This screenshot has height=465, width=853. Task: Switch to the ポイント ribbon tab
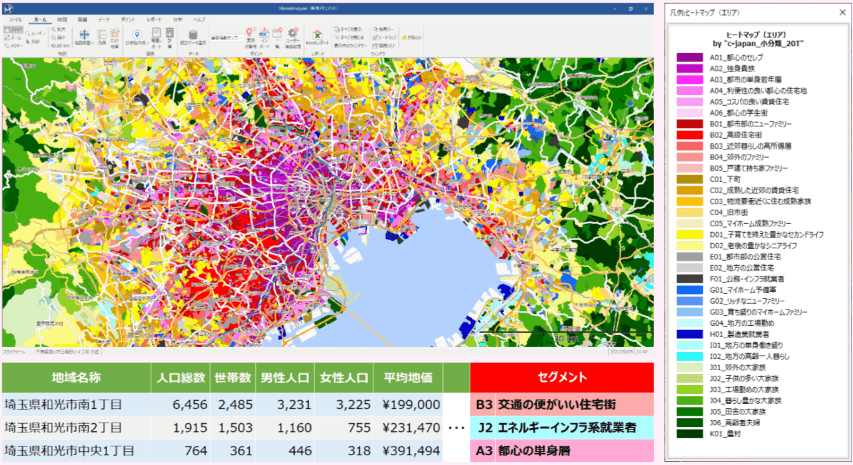128,20
